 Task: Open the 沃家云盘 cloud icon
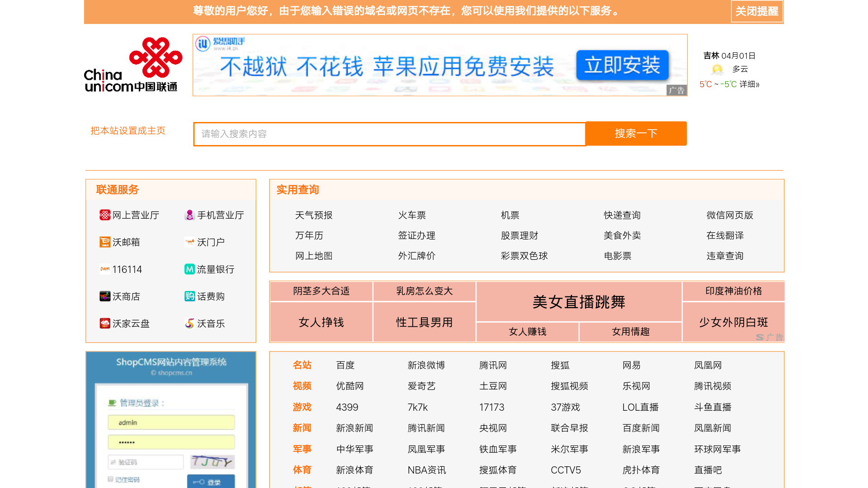(x=105, y=324)
